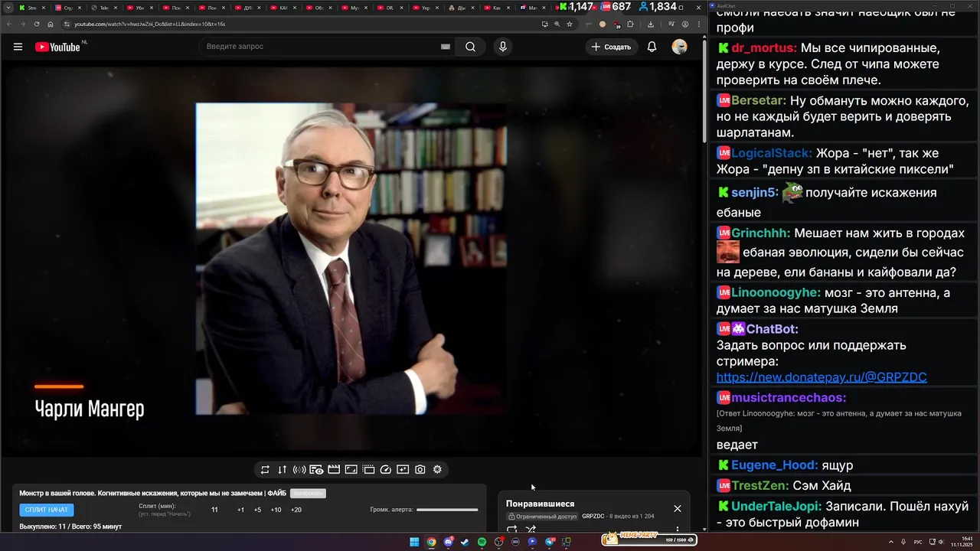Take a screenshot with camera icon

[420, 470]
